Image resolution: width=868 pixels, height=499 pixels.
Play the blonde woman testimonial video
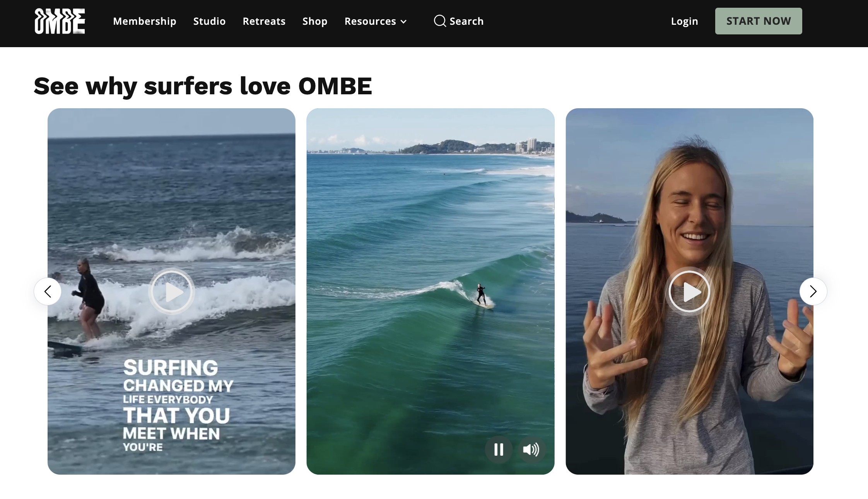689,291
